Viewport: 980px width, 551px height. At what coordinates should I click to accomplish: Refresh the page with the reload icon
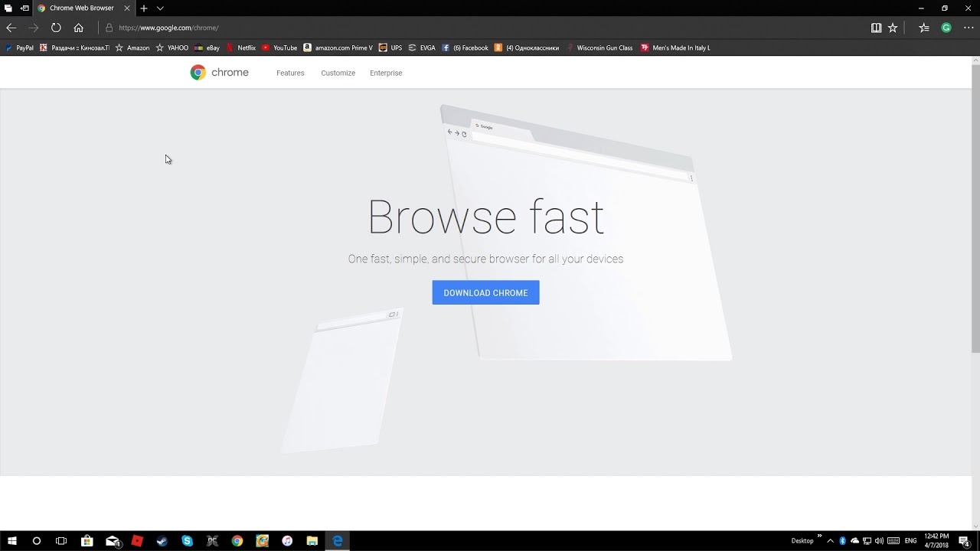pos(56,28)
